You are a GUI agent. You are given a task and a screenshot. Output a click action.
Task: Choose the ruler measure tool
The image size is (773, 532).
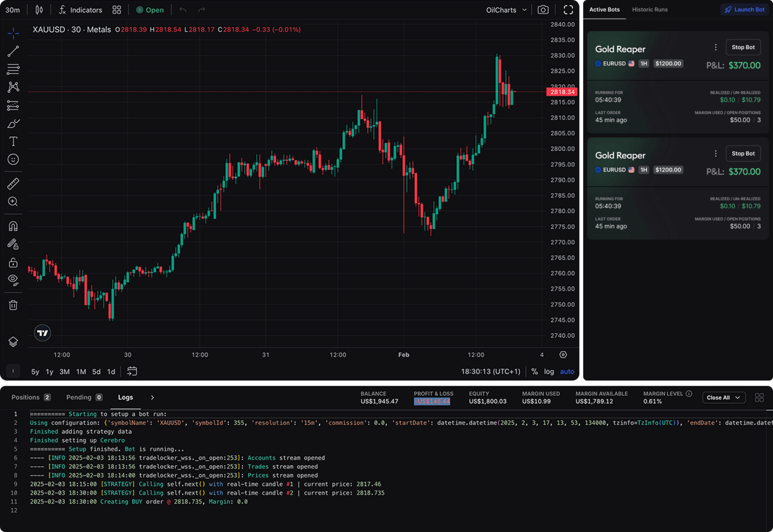(13, 184)
